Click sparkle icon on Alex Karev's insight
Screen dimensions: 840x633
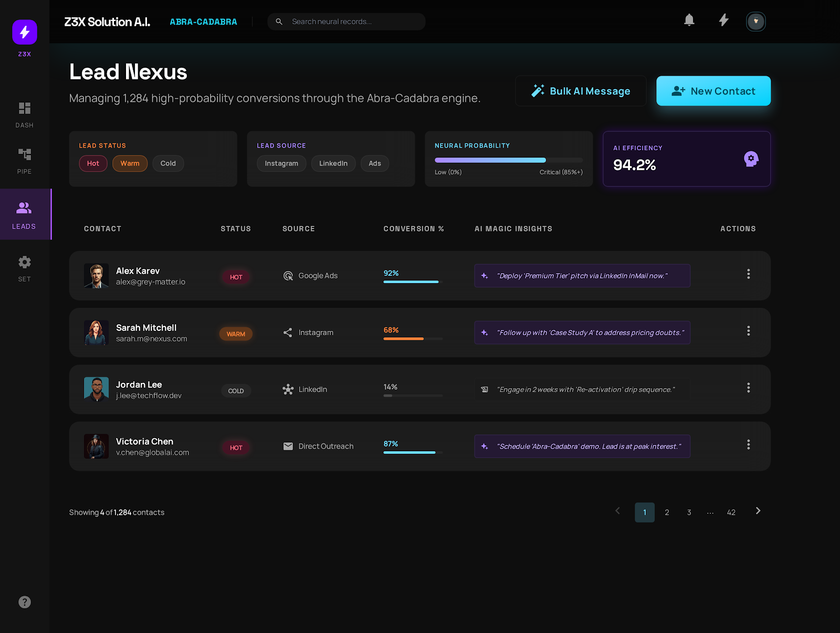tap(485, 276)
